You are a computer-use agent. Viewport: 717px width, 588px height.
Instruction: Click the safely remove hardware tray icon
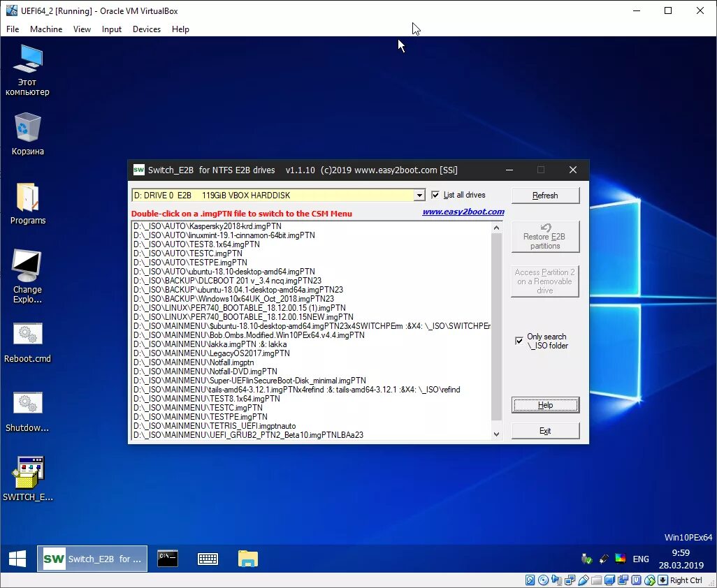[x=586, y=558]
